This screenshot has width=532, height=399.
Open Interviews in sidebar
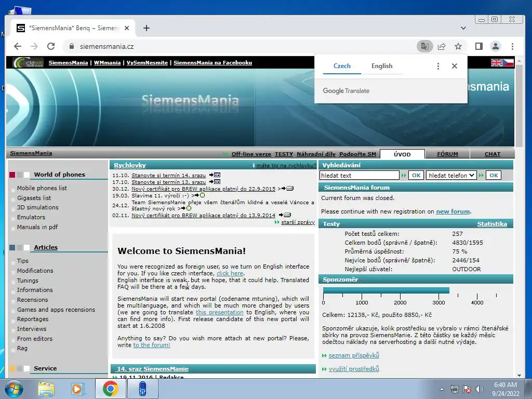click(x=32, y=329)
